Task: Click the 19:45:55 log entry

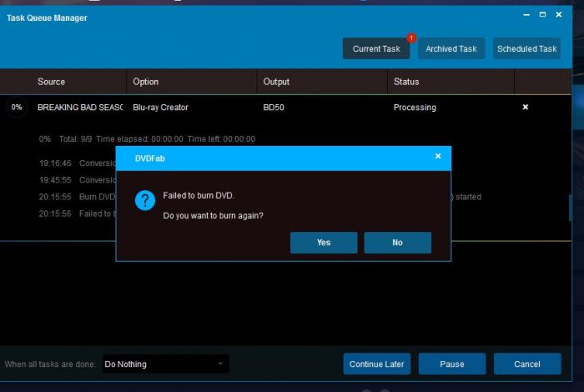Action: (78, 180)
